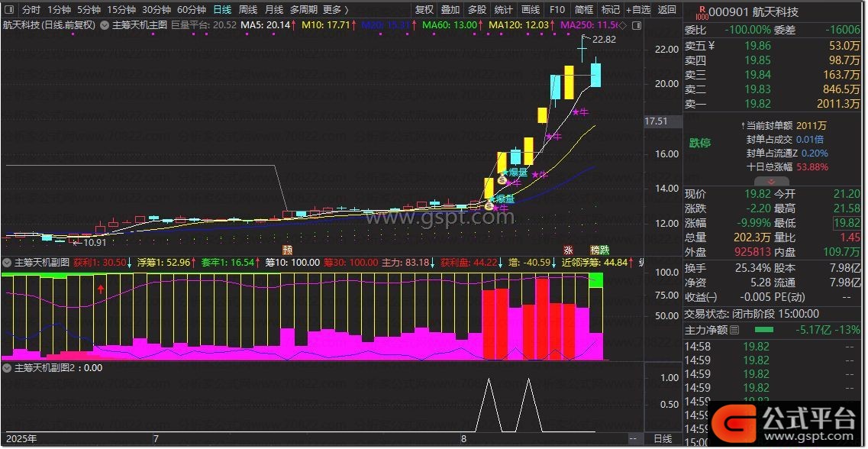Click the 日线 period label at bottom right
This screenshot has height=449, width=868.
click(x=663, y=439)
